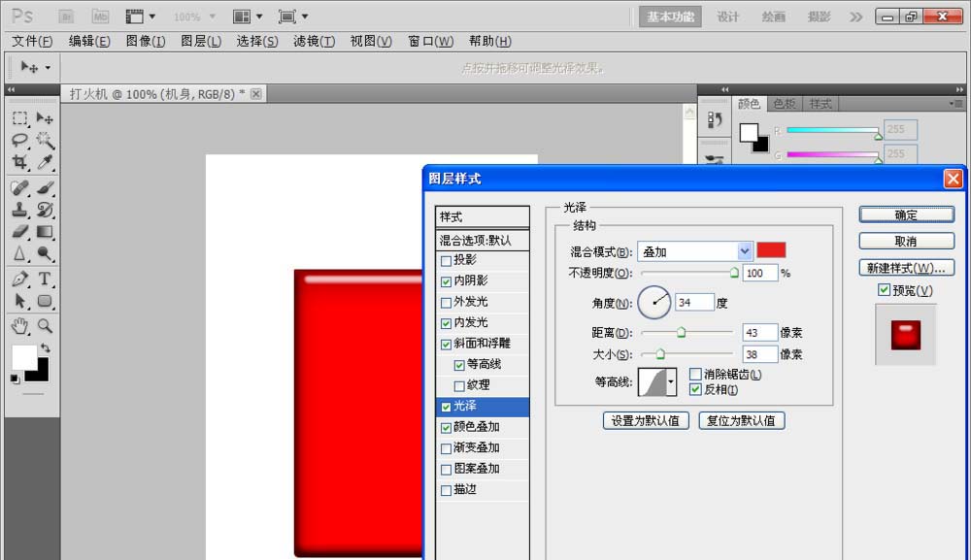Click the layer style preview thumbnail
Viewport: 971px width, 560px height.
905,335
